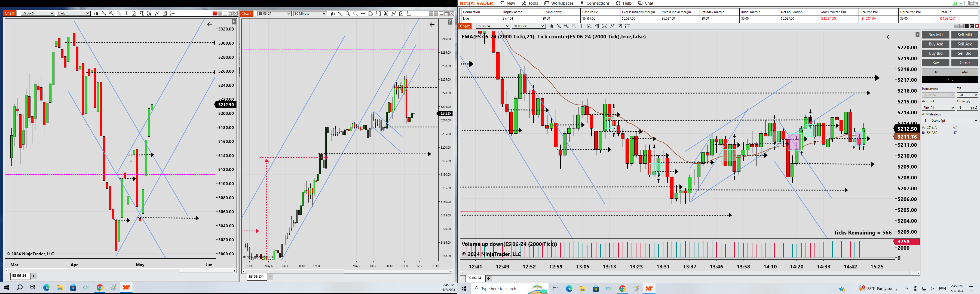Select drawing tools pencil in 30 Minute chart
The width and height of the screenshot is (980, 294).
coord(340,13)
